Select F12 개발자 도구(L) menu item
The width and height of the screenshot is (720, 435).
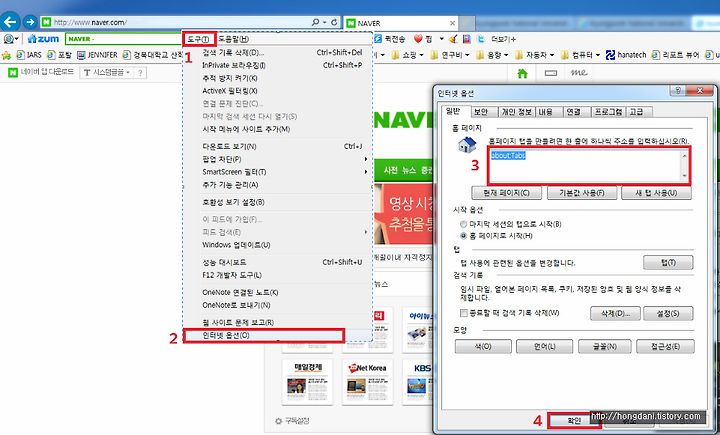point(277,275)
